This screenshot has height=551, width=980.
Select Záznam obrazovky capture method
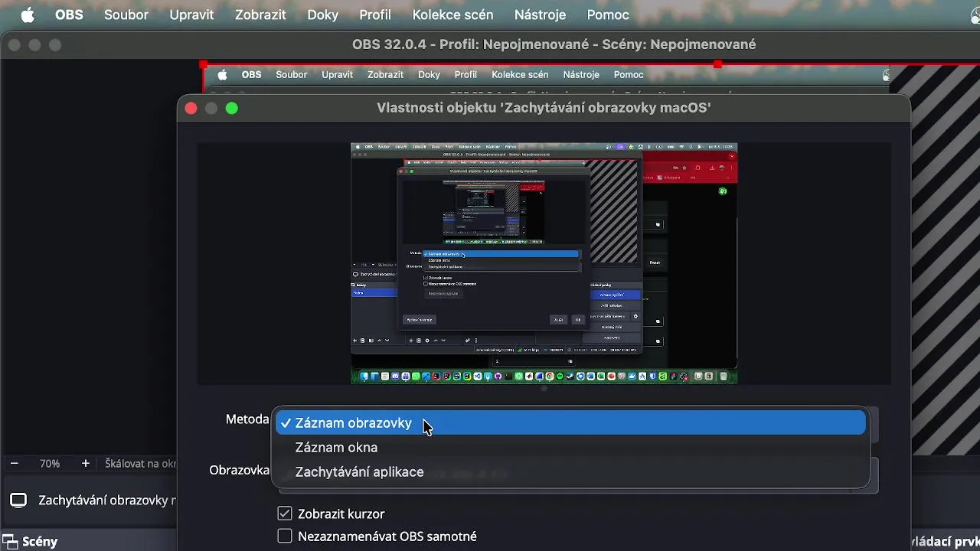pyautogui.click(x=572, y=423)
